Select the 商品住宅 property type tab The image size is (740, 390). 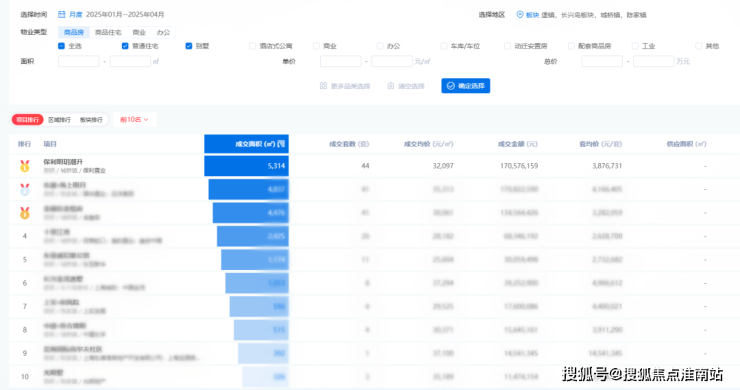pos(108,32)
